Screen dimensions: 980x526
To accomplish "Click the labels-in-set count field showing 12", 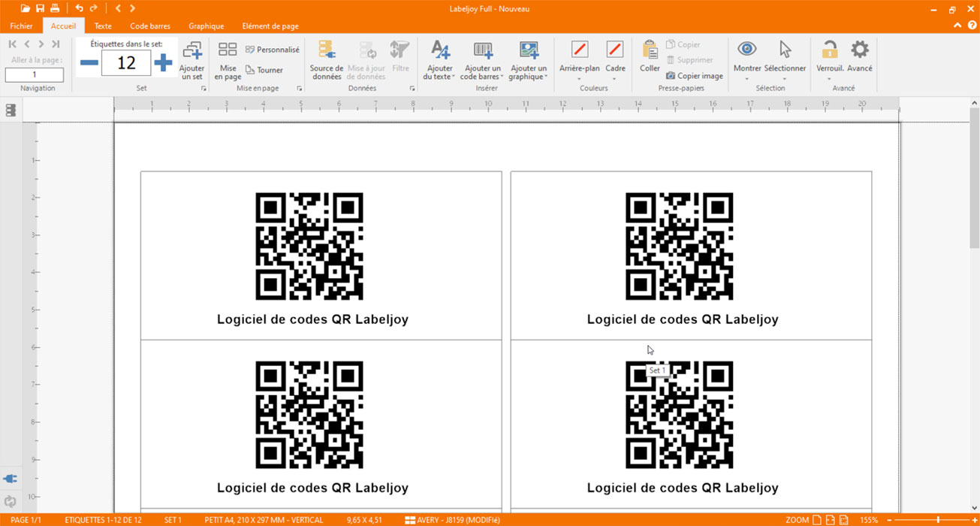I will tap(126, 63).
